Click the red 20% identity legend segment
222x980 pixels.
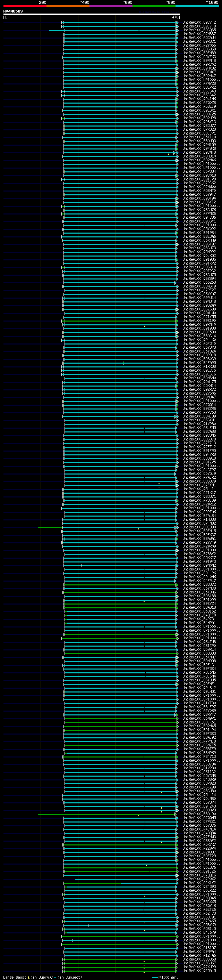point(25,6)
